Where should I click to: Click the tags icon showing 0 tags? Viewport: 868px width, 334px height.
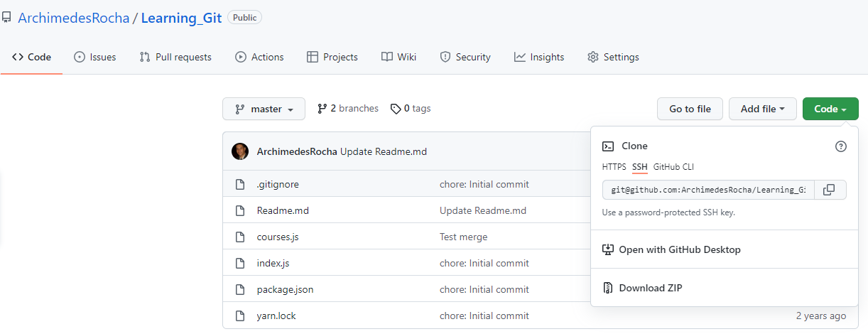point(395,109)
